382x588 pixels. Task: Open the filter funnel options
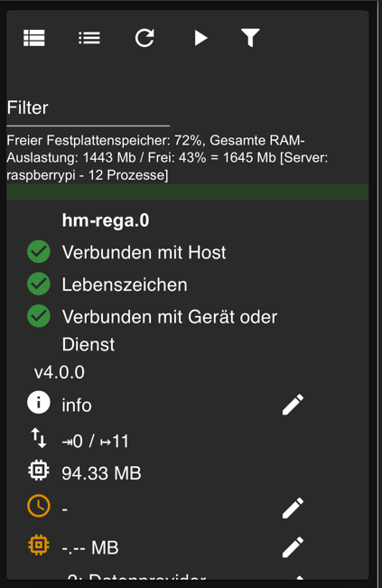click(x=250, y=38)
